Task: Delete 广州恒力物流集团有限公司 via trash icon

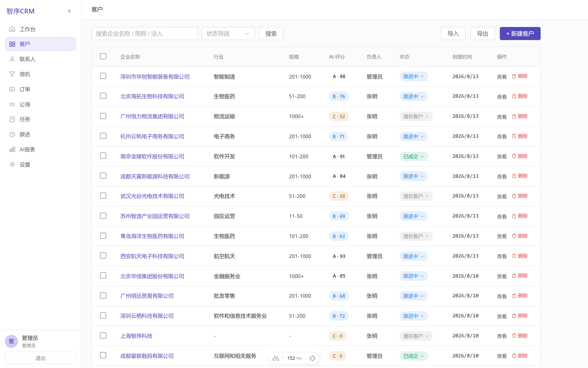Action: pos(514,116)
